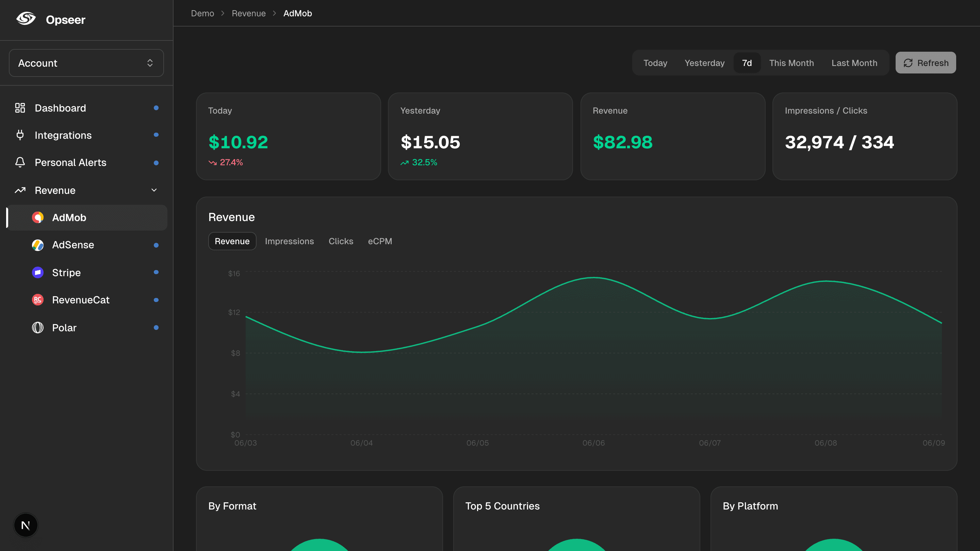Click the $15.05 Yesterday value

coord(430,142)
